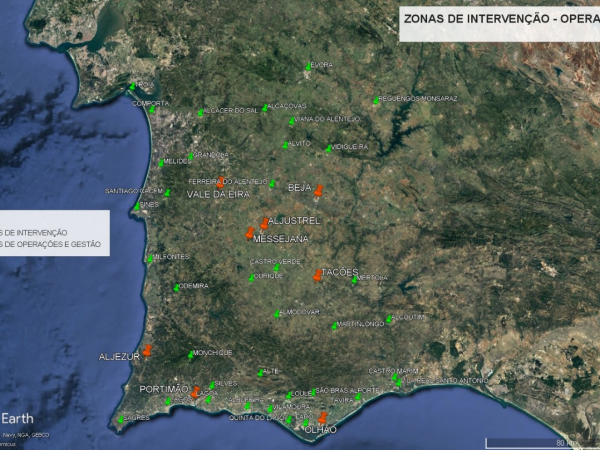The image size is (600, 450).
Task: Select the green marker at Reguengos Monsaraz
Action: click(x=376, y=101)
